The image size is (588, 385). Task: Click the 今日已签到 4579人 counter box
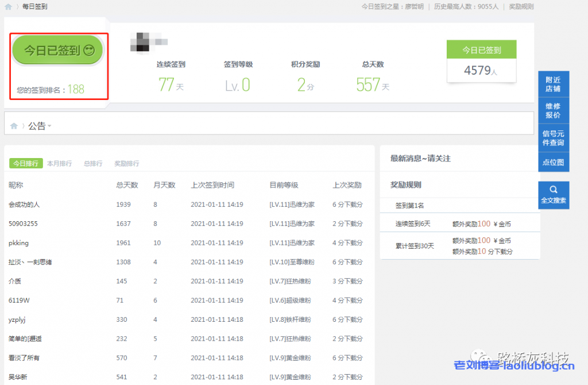point(481,61)
